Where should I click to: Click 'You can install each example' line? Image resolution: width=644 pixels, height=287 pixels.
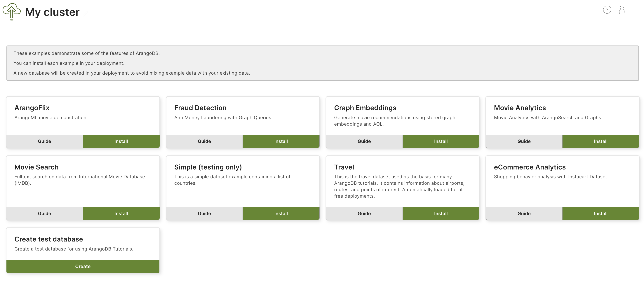pyautogui.click(x=69, y=63)
